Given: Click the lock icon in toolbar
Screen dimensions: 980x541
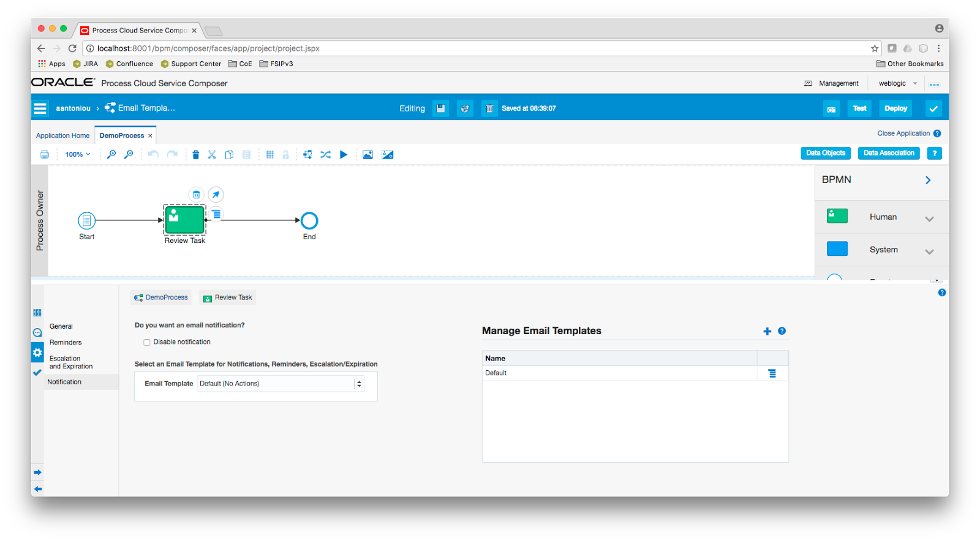Looking at the screenshot, I should (x=285, y=155).
